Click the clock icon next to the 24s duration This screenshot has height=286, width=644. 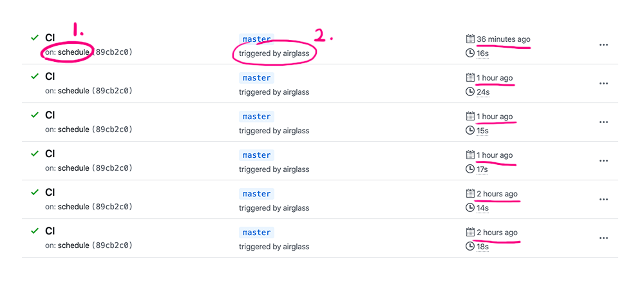(x=470, y=92)
